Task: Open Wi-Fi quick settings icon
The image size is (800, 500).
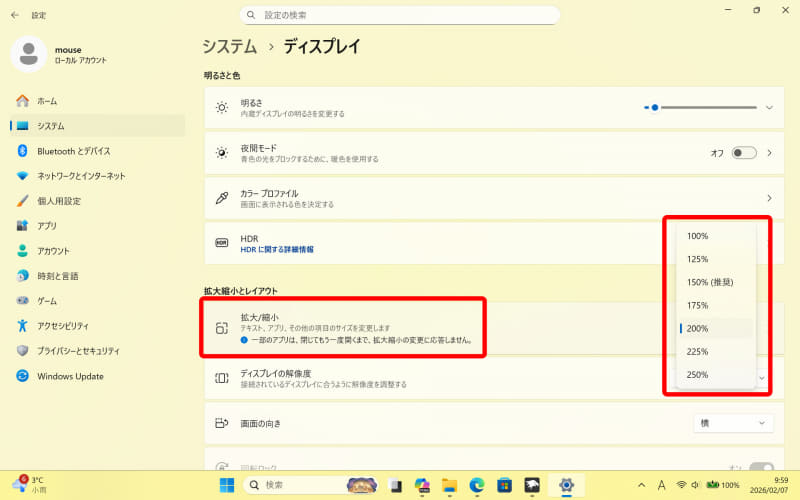Action: pos(681,485)
